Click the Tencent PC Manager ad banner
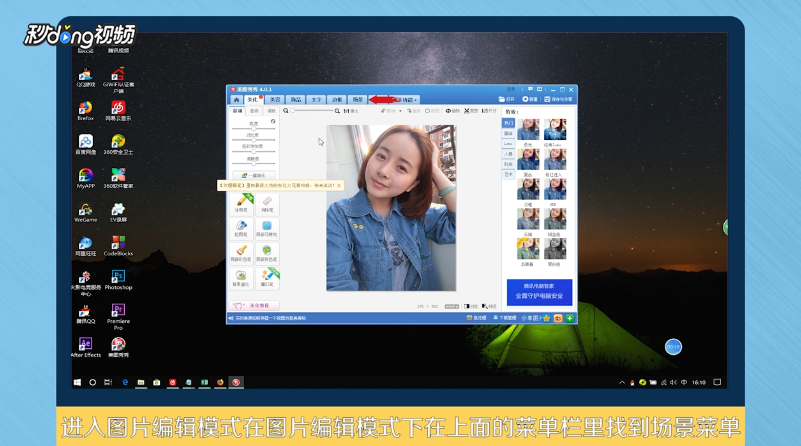Viewport: 801px width, 446px height. click(539, 292)
